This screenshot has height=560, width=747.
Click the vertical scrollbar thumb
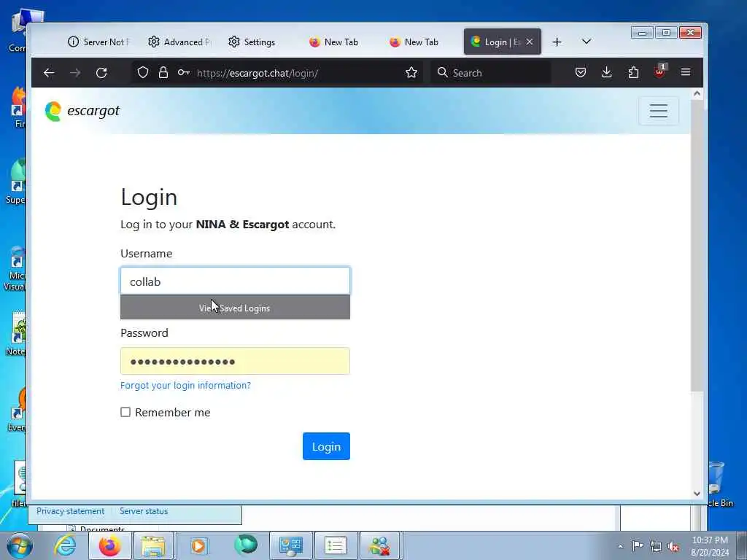(697, 245)
